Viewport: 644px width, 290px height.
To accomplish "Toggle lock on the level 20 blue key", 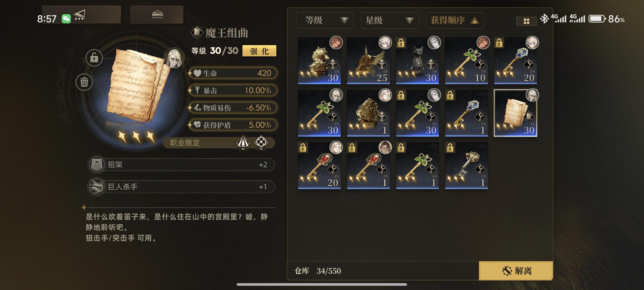I will click(x=499, y=43).
